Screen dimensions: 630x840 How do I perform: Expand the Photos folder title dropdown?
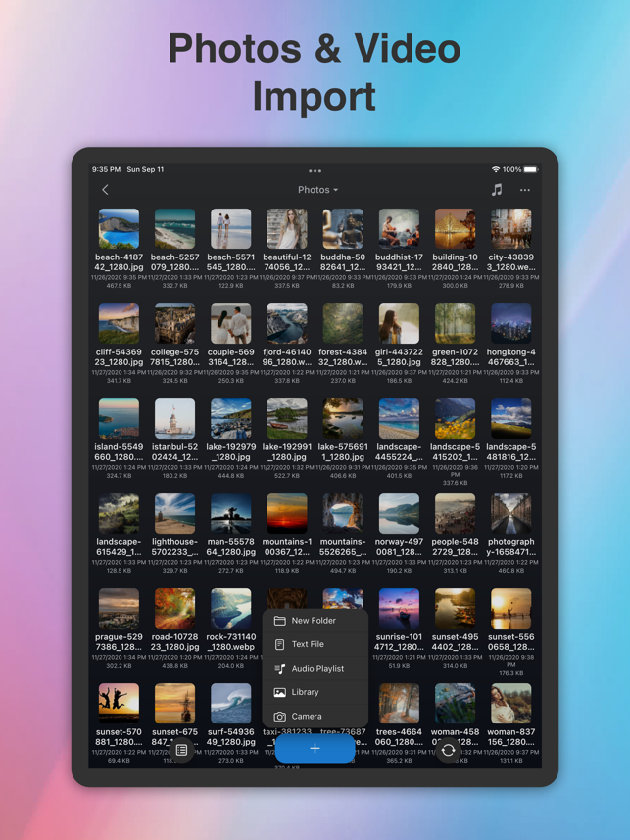tap(317, 190)
